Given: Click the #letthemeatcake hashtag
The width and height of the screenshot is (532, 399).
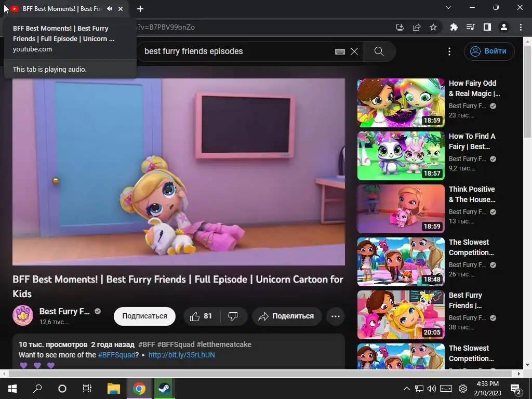Looking at the screenshot, I should point(224,345).
